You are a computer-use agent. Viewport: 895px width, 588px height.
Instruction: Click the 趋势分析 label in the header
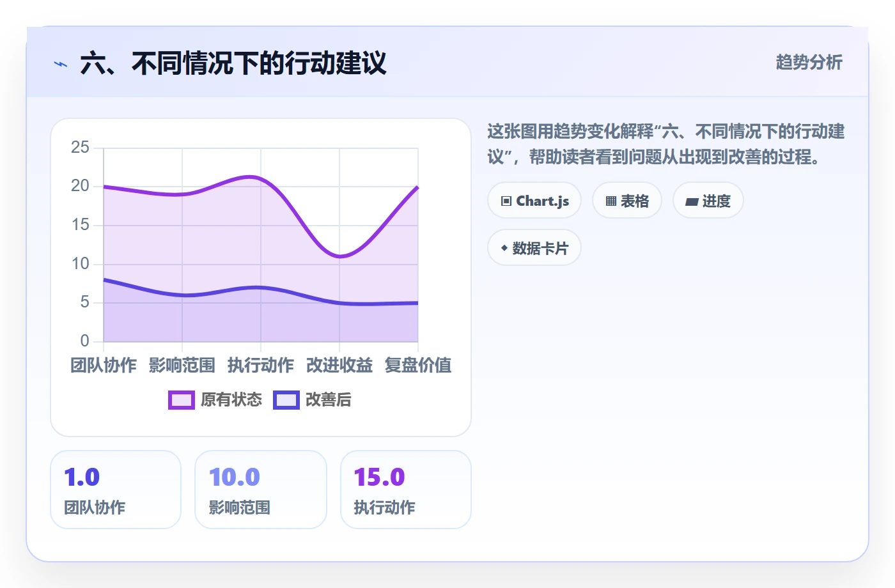[809, 62]
